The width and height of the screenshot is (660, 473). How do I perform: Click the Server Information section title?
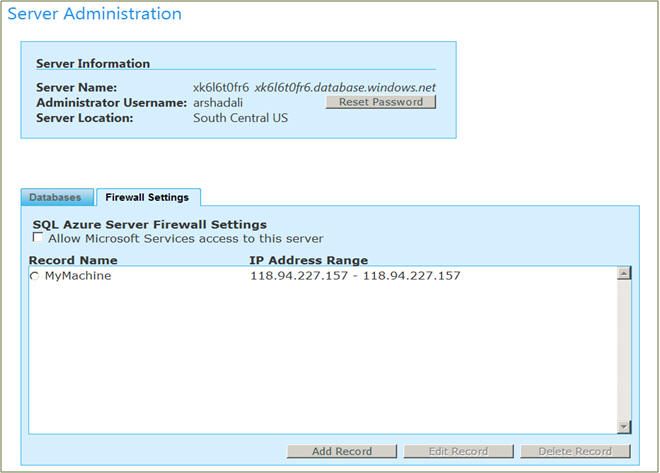point(93,64)
